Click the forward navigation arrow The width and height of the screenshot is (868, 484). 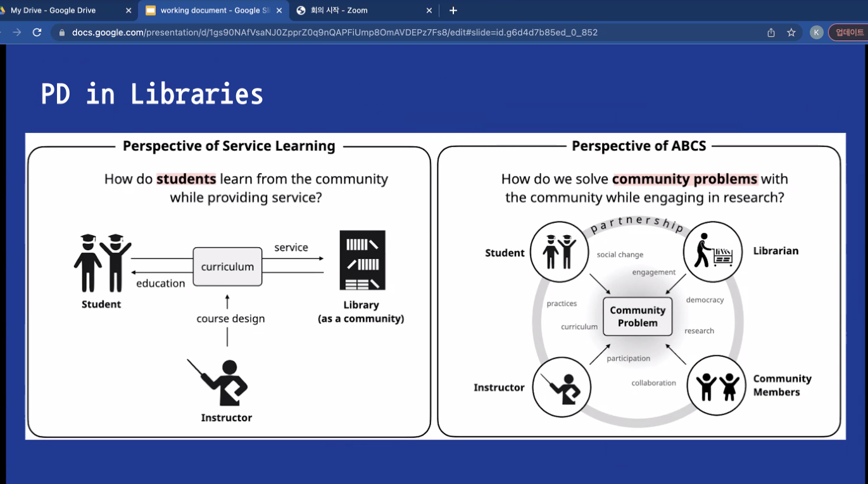click(x=17, y=32)
